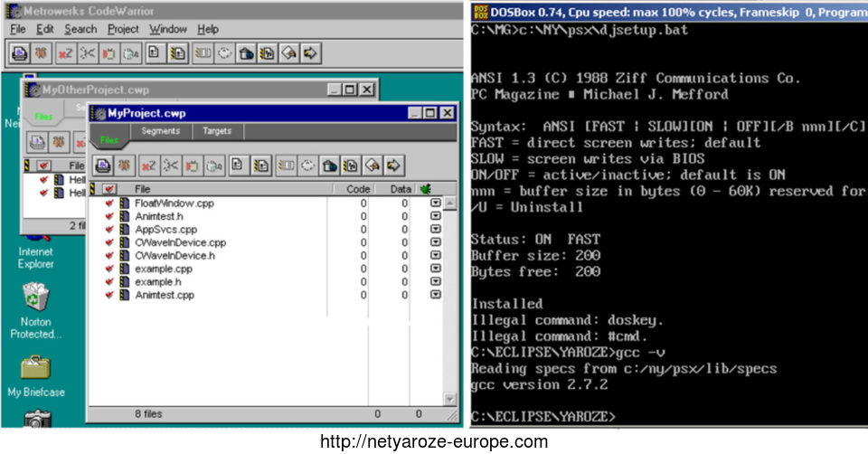Open the popup arrow on example.cpp row
The width and height of the screenshot is (868, 454).
[x=436, y=268]
